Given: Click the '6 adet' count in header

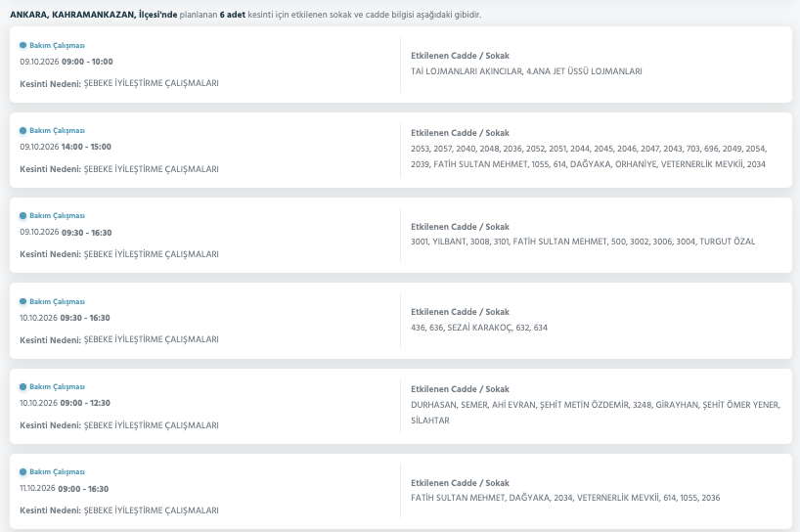Looking at the screenshot, I should 233,15.
